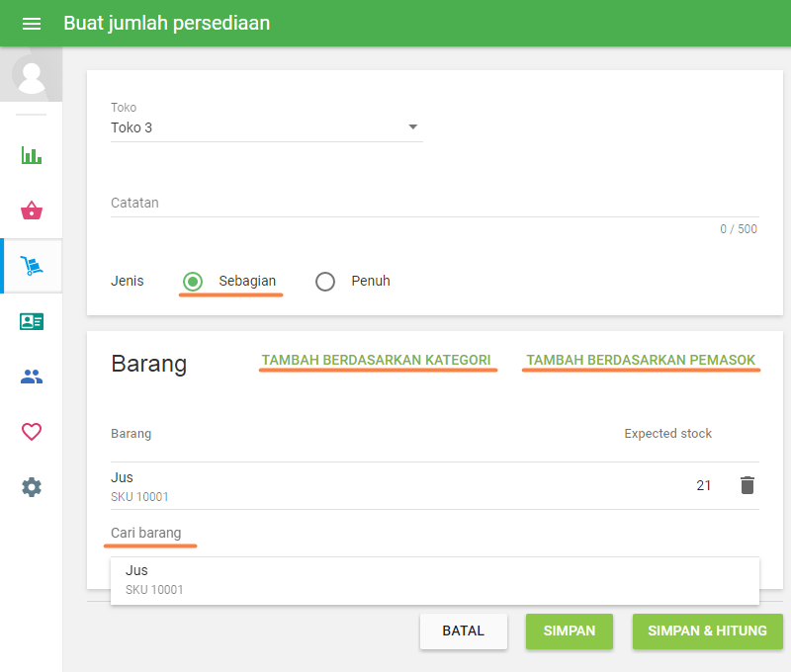Select the customers people icon
Screen dimensions: 791x672
(31, 377)
